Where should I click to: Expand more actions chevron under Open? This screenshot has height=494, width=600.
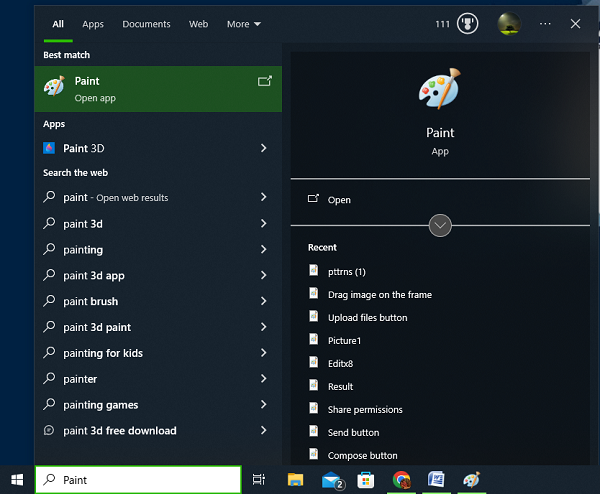click(x=440, y=225)
